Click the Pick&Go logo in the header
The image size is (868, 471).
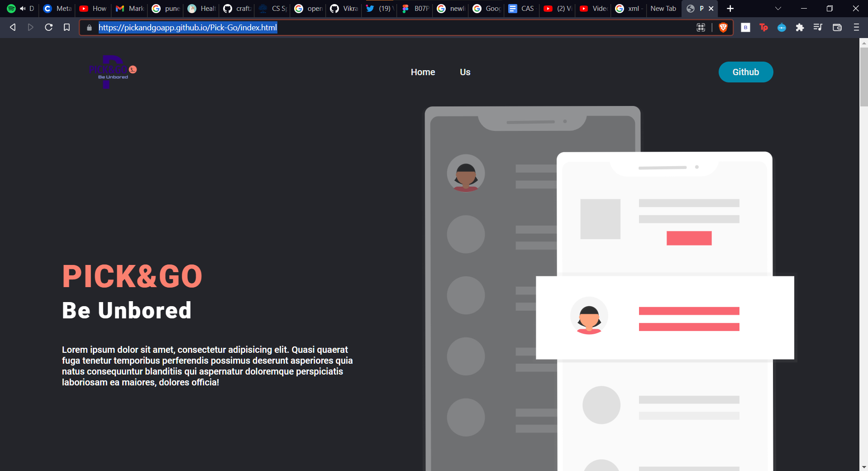point(113,72)
